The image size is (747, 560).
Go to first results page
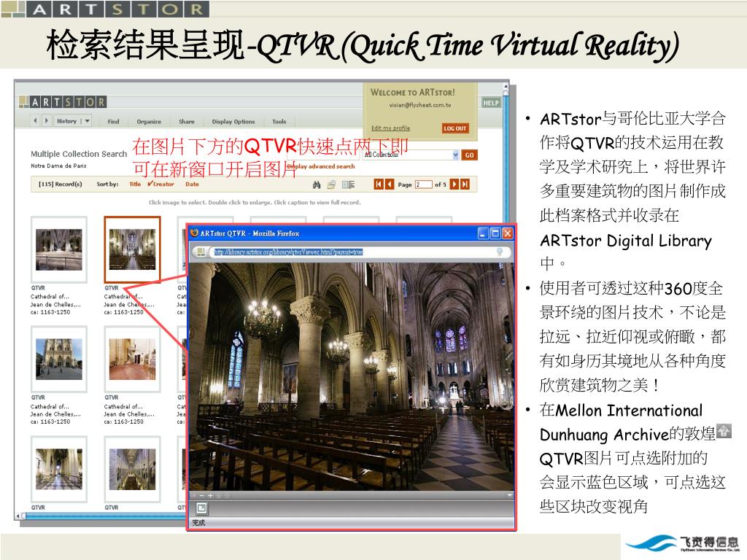point(379,184)
